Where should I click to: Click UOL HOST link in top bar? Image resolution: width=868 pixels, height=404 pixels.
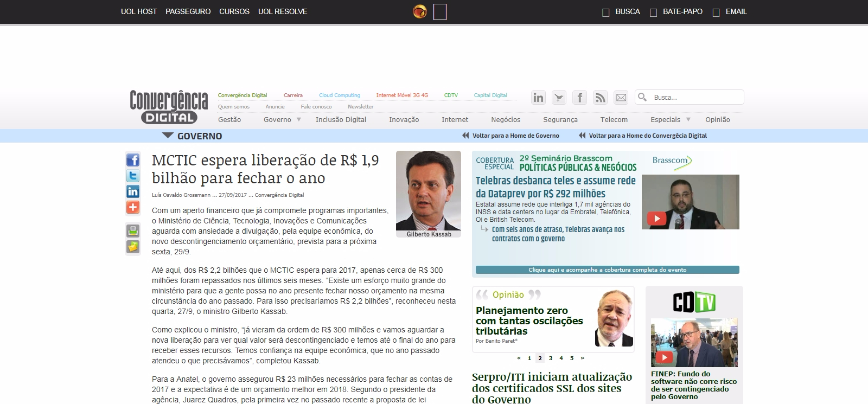coord(139,11)
